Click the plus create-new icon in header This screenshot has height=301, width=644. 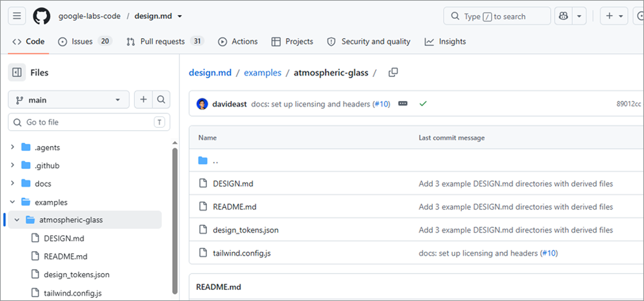(609, 16)
